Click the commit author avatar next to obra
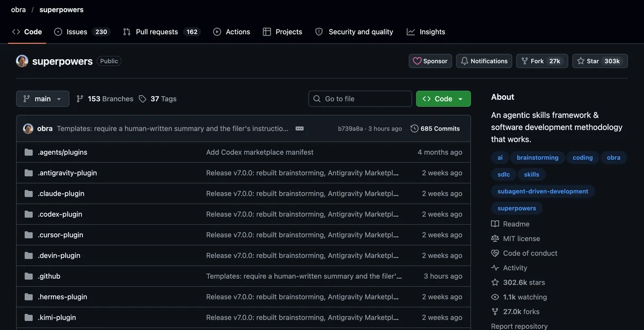The width and height of the screenshot is (644, 330). point(28,128)
